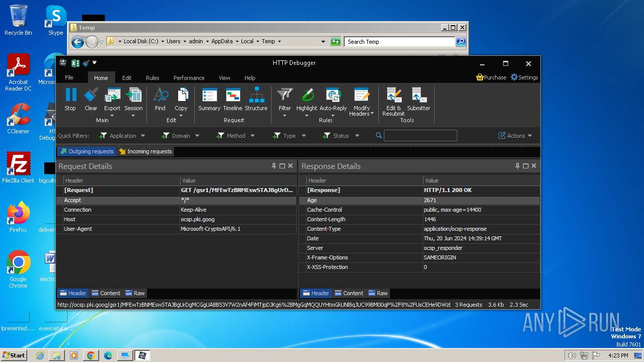Open the File menu
Screen dimensions: 644x362
[x=69, y=77]
